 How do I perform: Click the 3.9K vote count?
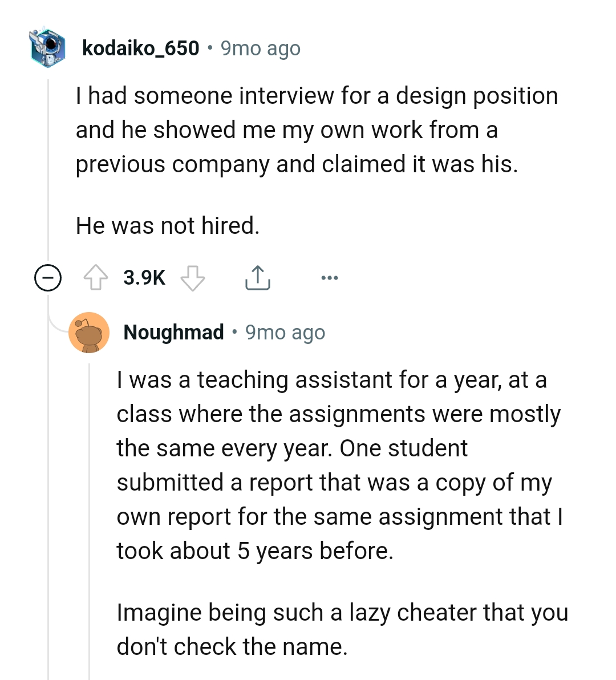[x=144, y=278]
